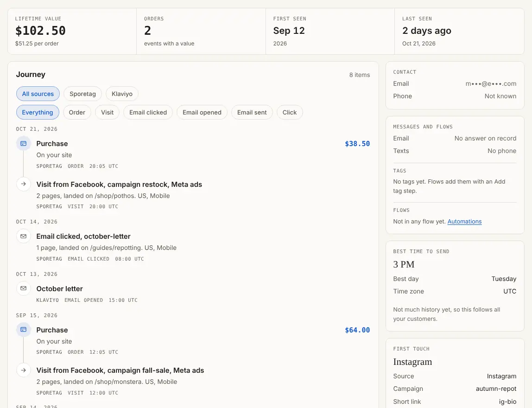Click the ig-bio short link value
The image size is (532, 408).
pos(507,402)
